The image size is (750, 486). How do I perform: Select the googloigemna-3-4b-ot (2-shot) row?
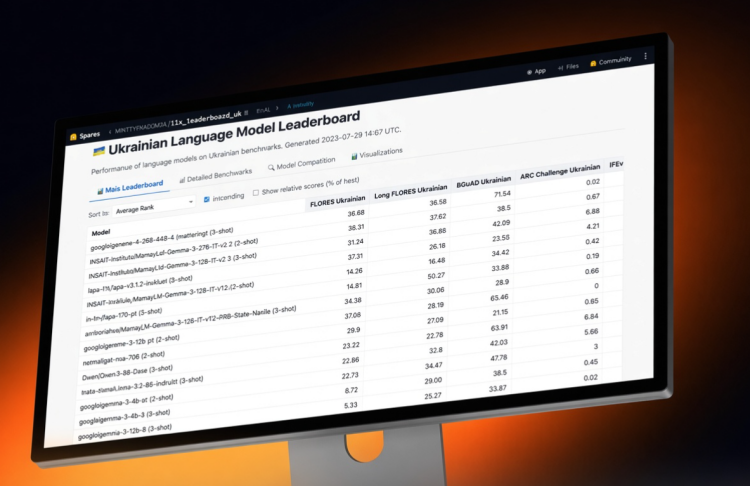126,403
